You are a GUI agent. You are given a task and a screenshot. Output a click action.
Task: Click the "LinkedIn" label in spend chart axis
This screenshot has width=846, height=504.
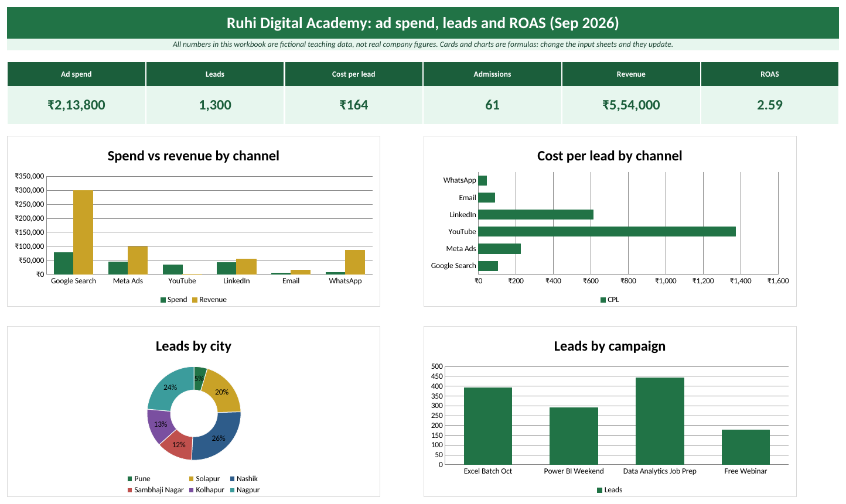[237, 281]
